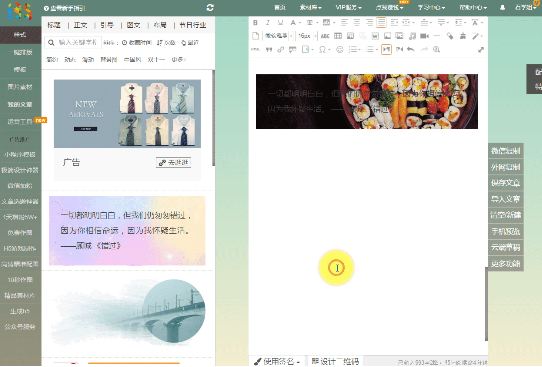
Task: Open the 学习中心 dropdown menu
Action: coord(431,7)
